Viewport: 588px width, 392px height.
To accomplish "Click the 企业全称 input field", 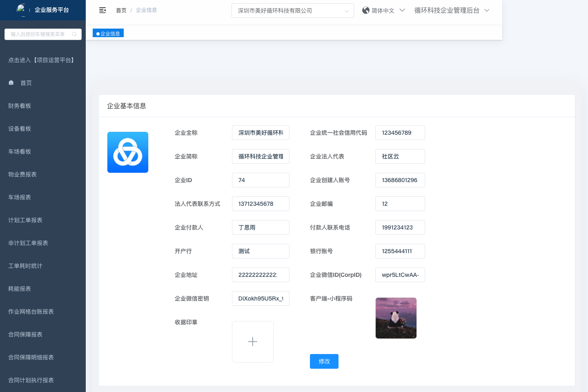I will 261,133.
